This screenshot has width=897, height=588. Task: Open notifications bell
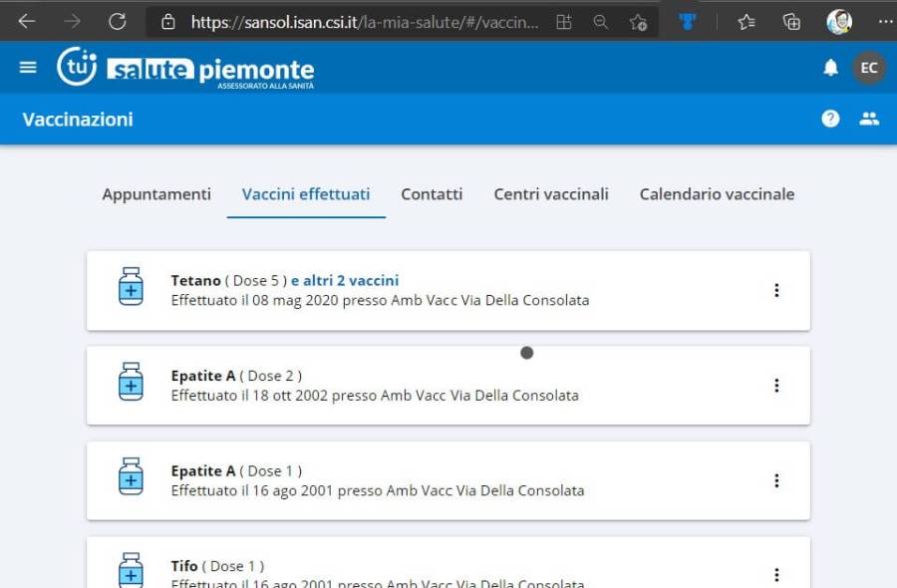[830, 68]
